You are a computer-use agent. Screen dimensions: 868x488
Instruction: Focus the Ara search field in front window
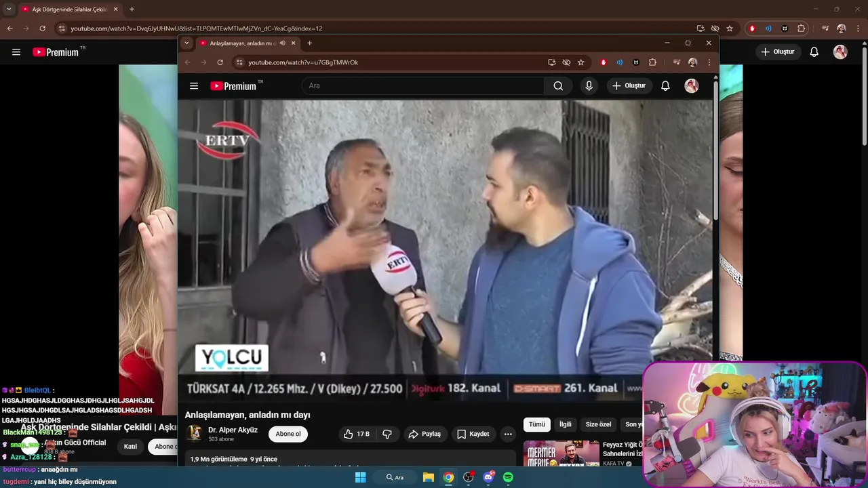tap(422, 86)
